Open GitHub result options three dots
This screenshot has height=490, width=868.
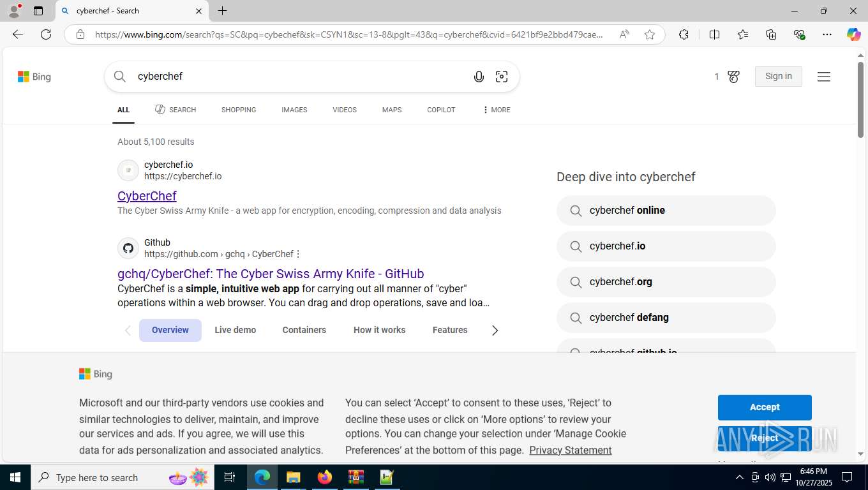pyautogui.click(x=298, y=254)
